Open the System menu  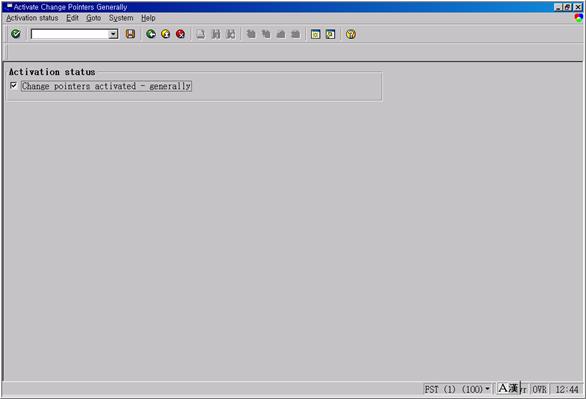(x=121, y=18)
